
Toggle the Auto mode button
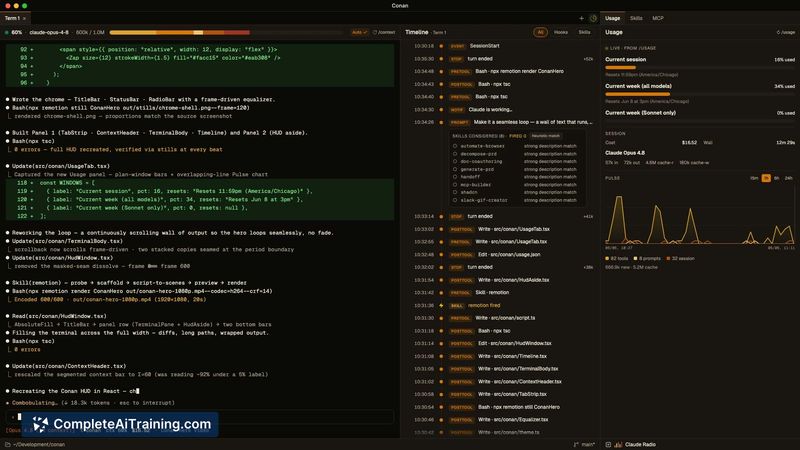(x=359, y=32)
